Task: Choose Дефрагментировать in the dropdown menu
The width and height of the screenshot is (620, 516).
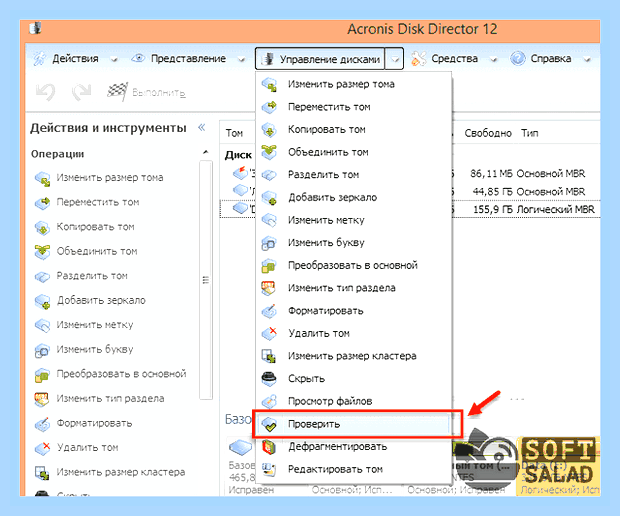Action: click(354, 447)
